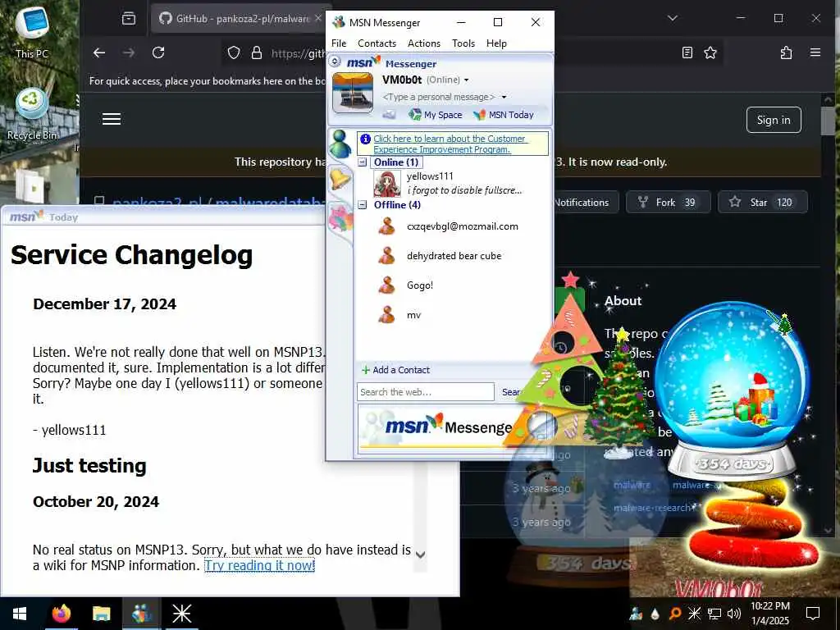Screen dimensions: 840x630
Task: Collapse the Online (1) contact group
Action: pos(363,162)
